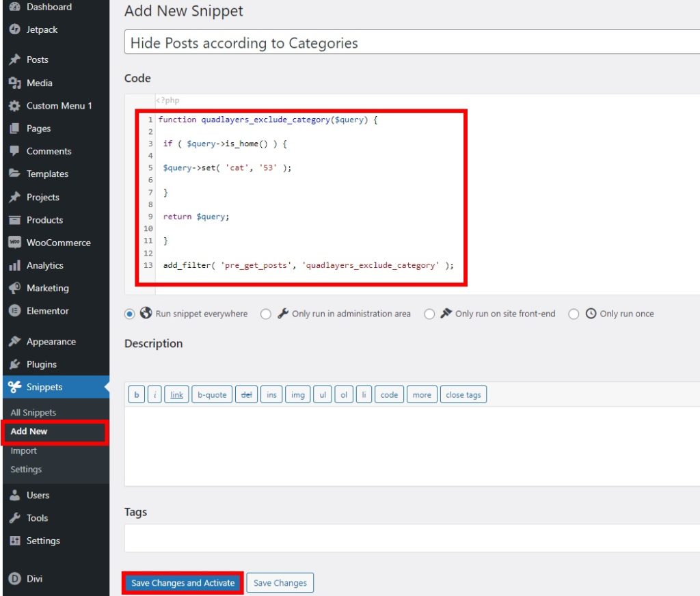
Task: Click the Settings sliders icon in sidebar
Action: pos(15,541)
